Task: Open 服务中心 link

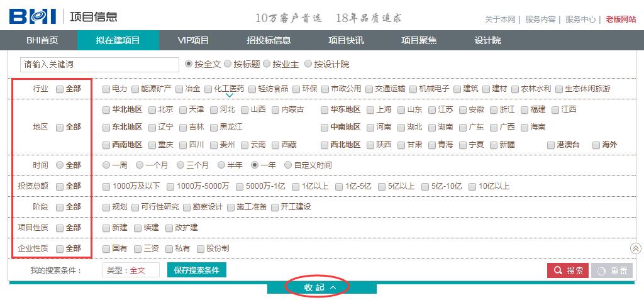Action: [x=580, y=19]
